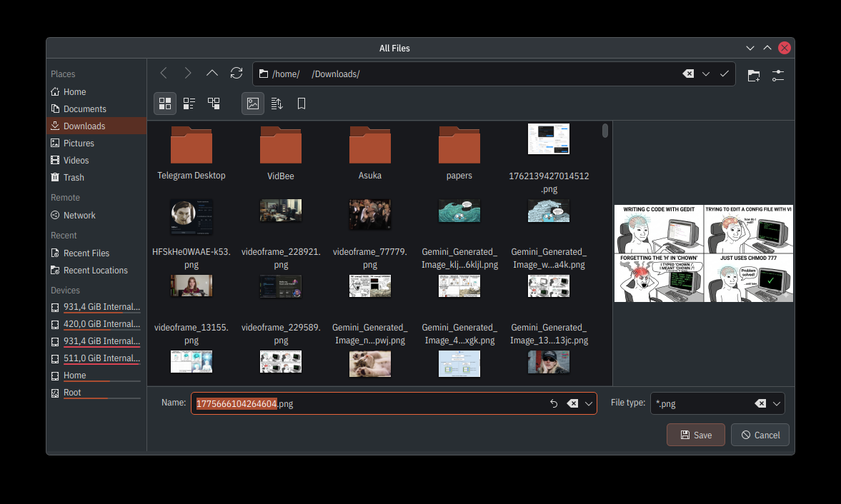Open Documents in Places
Viewport: 841px width, 504px height.
coord(96,109)
